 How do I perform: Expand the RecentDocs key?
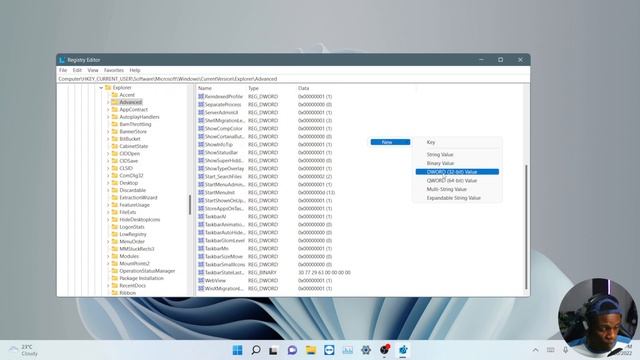[x=108, y=285]
